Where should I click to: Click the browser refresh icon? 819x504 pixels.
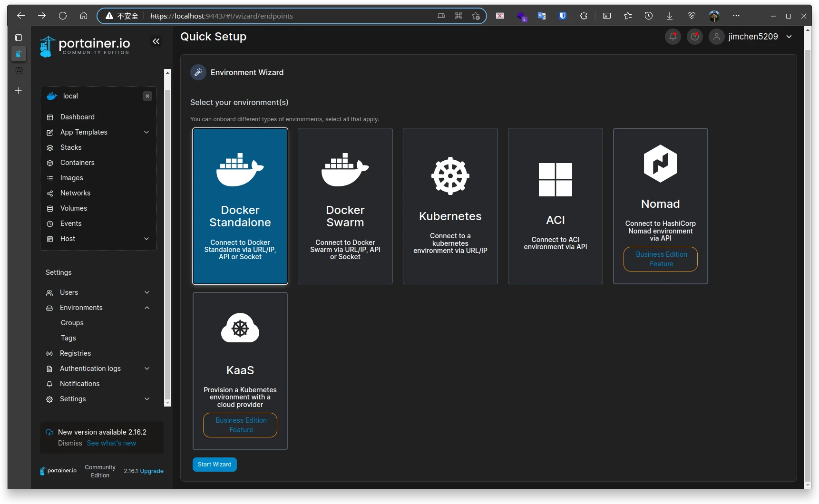pyautogui.click(x=63, y=16)
